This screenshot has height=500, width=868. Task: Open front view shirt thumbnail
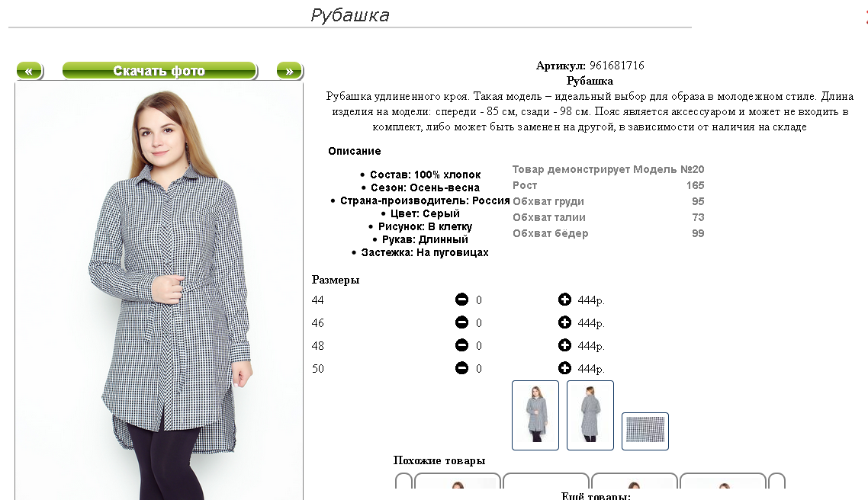click(535, 415)
